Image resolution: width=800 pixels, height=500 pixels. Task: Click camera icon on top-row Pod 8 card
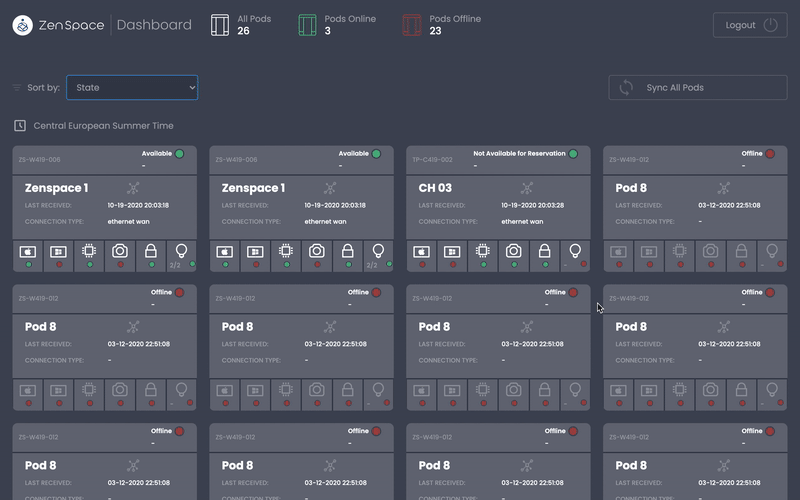click(x=711, y=251)
